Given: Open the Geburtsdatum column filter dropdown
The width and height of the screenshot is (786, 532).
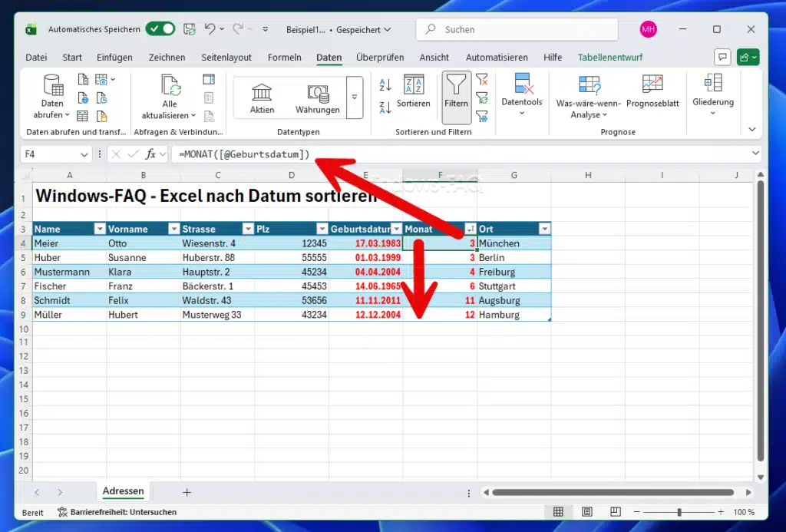Looking at the screenshot, I should [396, 228].
